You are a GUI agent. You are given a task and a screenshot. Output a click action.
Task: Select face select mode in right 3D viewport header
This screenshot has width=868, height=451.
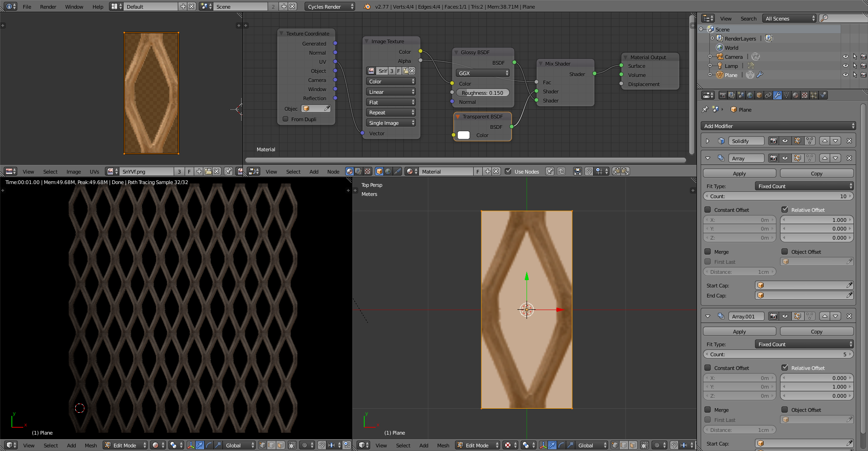pos(633,446)
